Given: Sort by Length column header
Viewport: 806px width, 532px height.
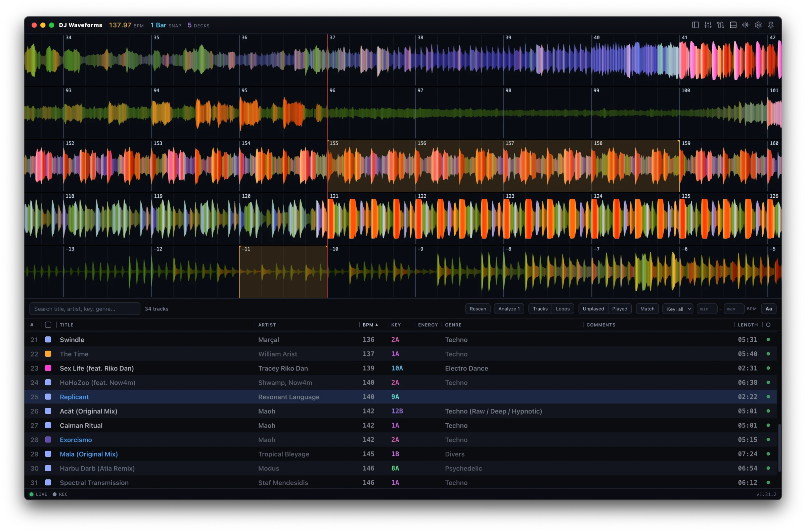Looking at the screenshot, I should 747,325.
